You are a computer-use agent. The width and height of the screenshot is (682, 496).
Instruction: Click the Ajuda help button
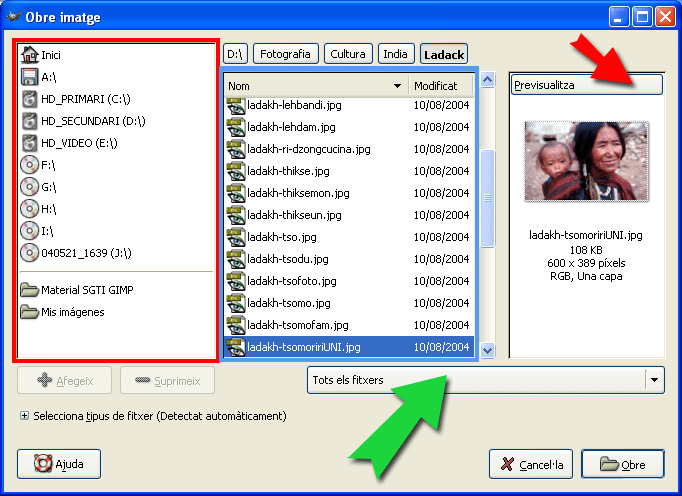(59, 464)
